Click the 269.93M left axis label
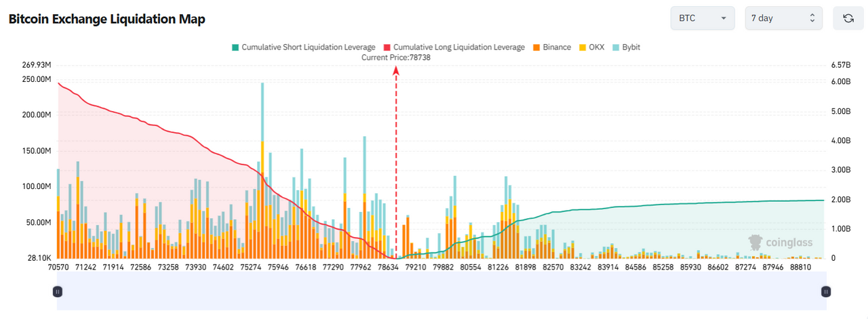The height and width of the screenshot is (319, 868). 37,65
